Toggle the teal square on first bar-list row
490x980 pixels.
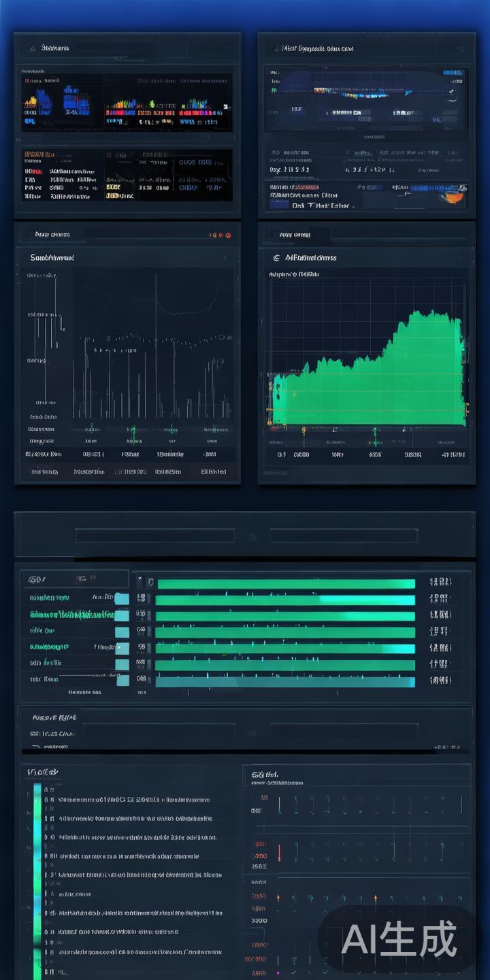click(122, 599)
